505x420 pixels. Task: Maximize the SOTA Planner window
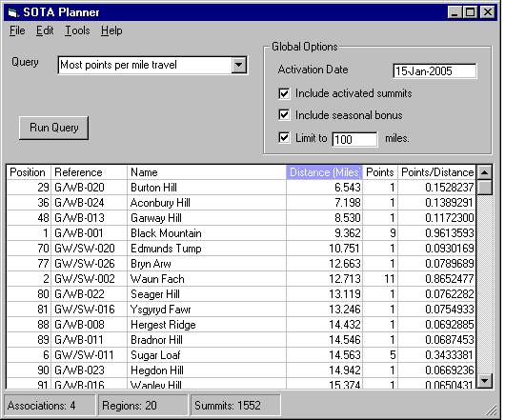(470, 12)
